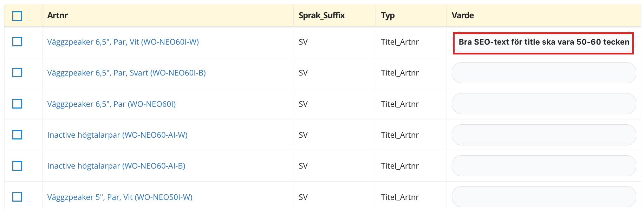Sort by the Sprak_Suffix column header
The height and width of the screenshot is (209, 644).
(321, 15)
